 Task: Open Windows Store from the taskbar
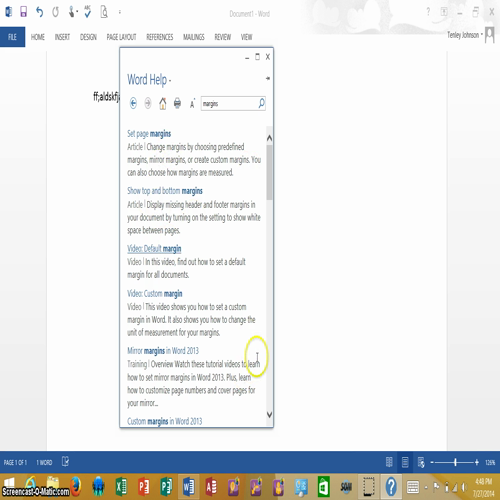pyautogui.click(x=323, y=487)
